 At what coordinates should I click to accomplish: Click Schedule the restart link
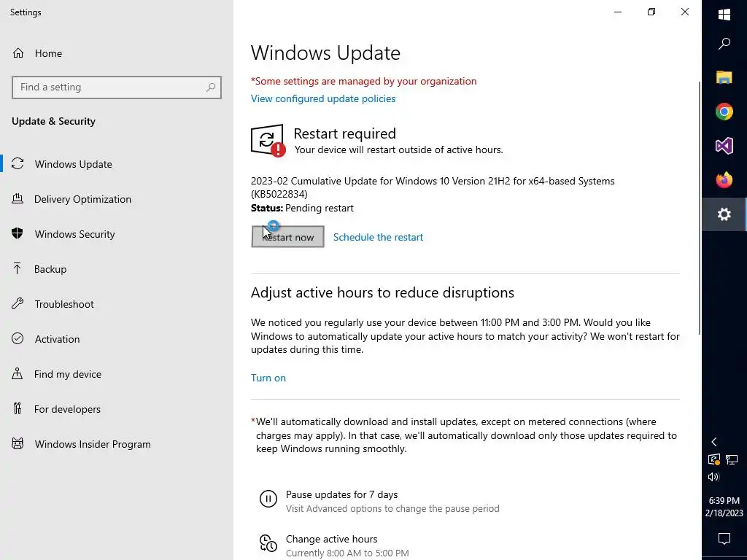(378, 237)
